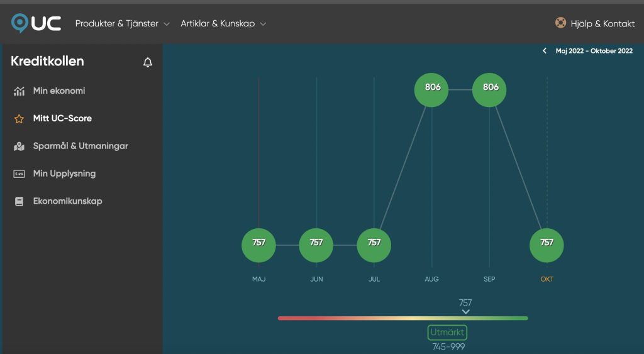Go to Sparmål & Utmaningar

point(80,146)
